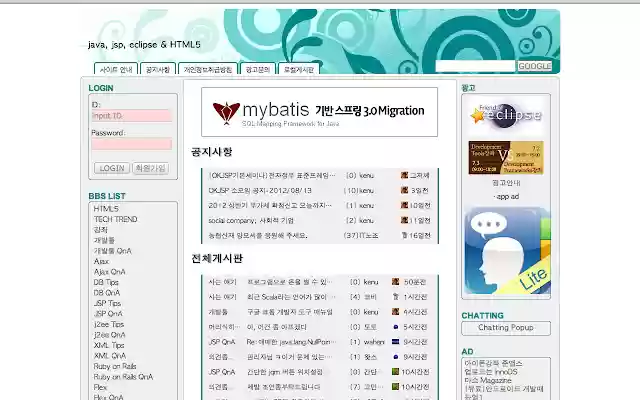
Task: Click avatar icon in 1시간전 row
Action: tap(396, 297)
